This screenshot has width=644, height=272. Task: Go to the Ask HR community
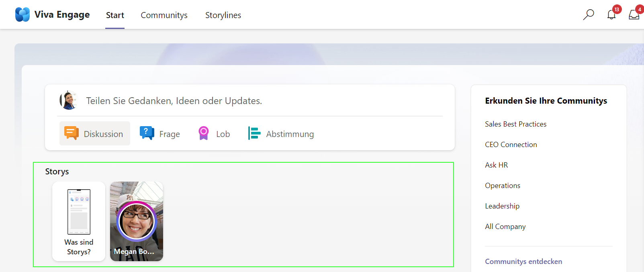[496, 165]
